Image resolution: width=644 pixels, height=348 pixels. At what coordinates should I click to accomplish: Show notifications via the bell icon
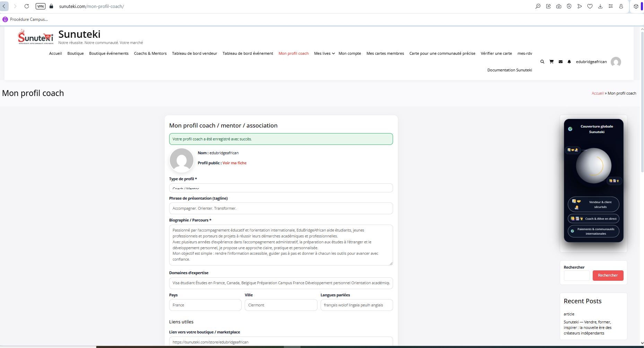point(569,62)
